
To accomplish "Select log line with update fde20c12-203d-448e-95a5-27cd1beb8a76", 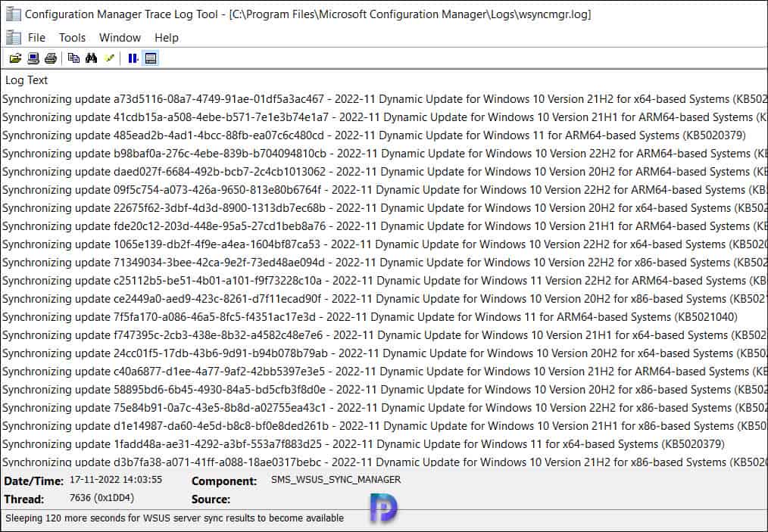I will click(384, 226).
